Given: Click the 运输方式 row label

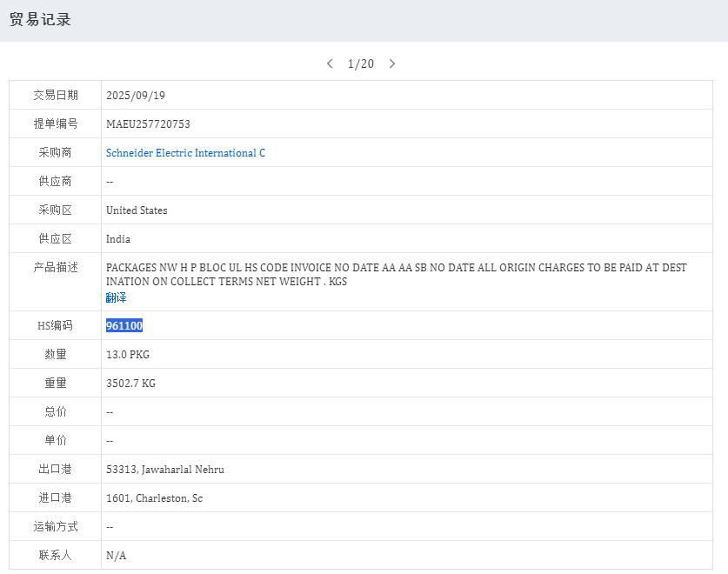Looking at the screenshot, I should (x=55, y=527).
